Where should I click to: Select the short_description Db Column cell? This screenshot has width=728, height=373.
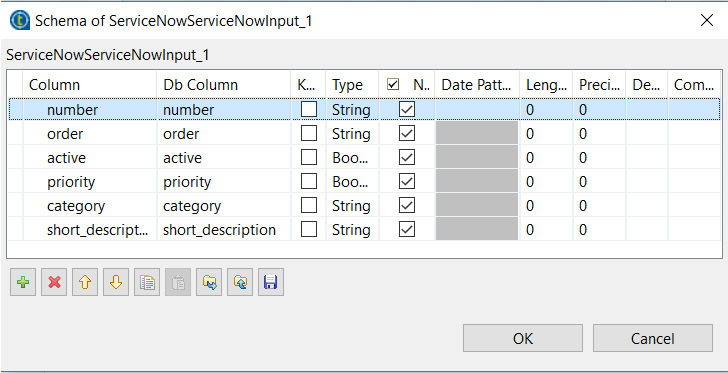point(224,230)
